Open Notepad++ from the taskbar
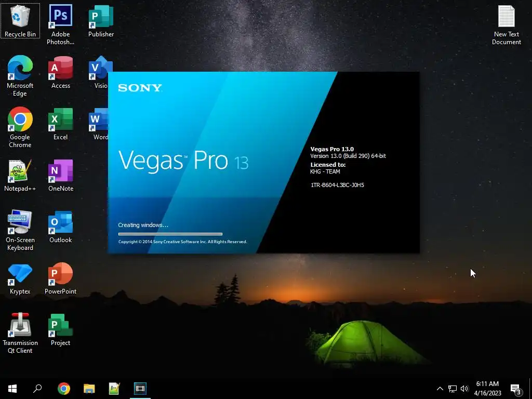 click(x=114, y=389)
